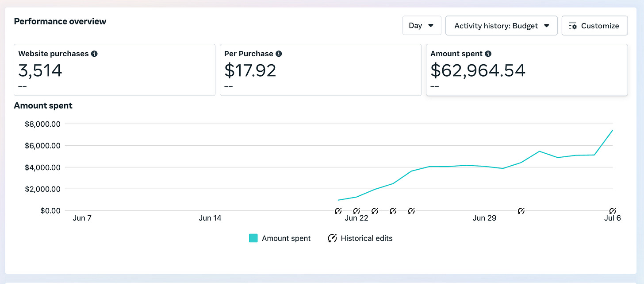Screen dimensions: 644x284
Task: Click the first historical edit marker before Jun 22
Action: click(338, 211)
